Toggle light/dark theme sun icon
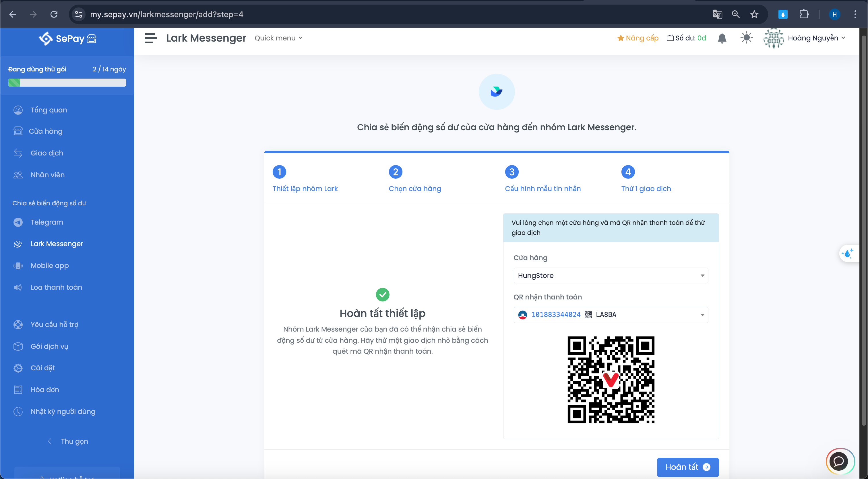868x479 pixels. coord(746,38)
